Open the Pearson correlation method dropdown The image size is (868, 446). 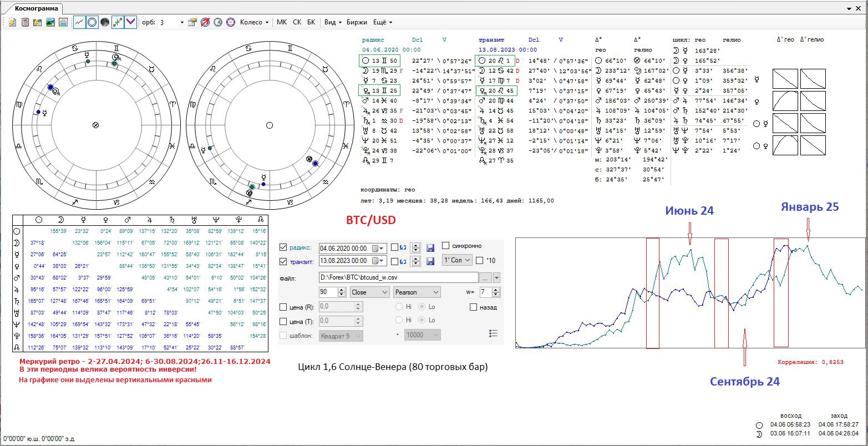[x=417, y=292]
